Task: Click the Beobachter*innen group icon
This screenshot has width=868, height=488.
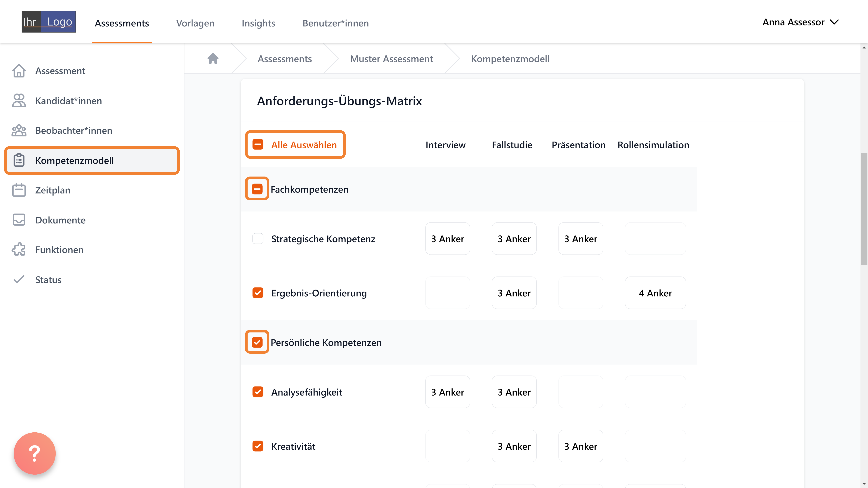Action: click(x=19, y=130)
